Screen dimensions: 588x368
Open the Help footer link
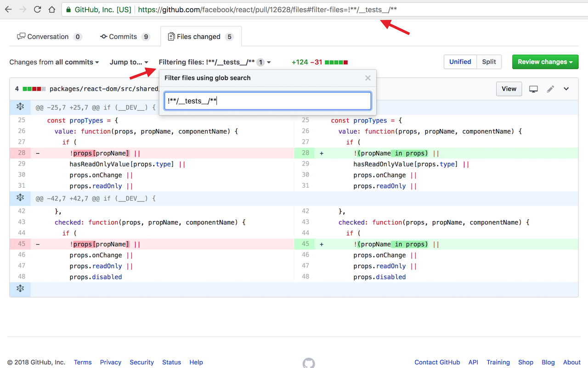(x=196, y=362)
